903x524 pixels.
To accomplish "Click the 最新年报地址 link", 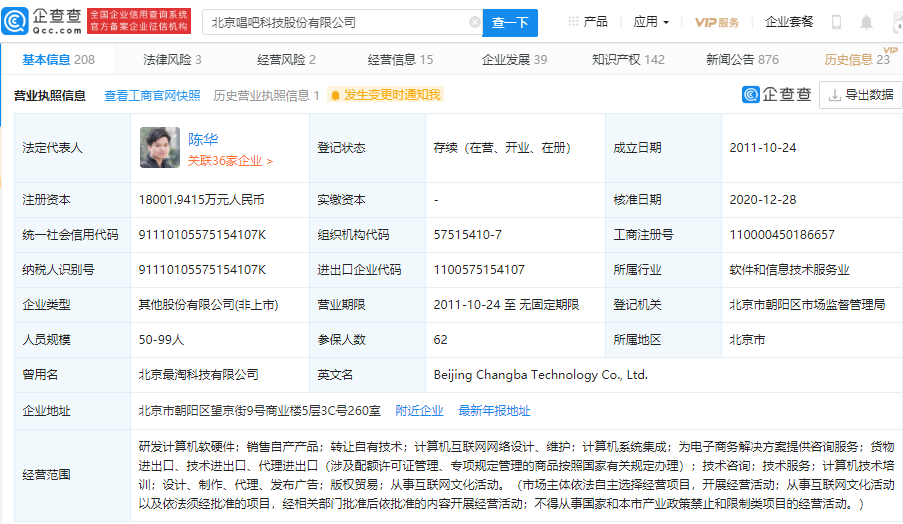I will (x=494, y=410).
